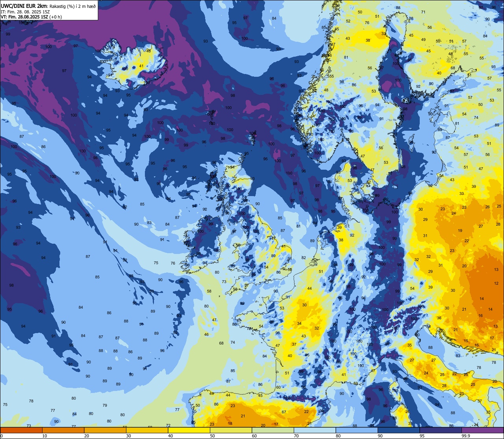This screenshot has height=439, width=504.
Task: Click the "Rakastig (%) í 2 m hæð" text
Action: (73, 6)
